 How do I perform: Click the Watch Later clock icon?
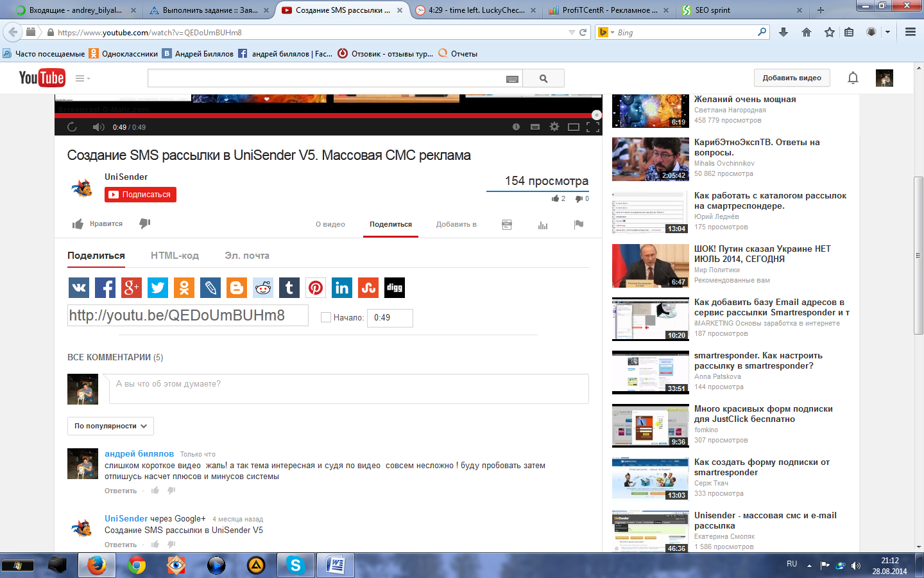516,127
